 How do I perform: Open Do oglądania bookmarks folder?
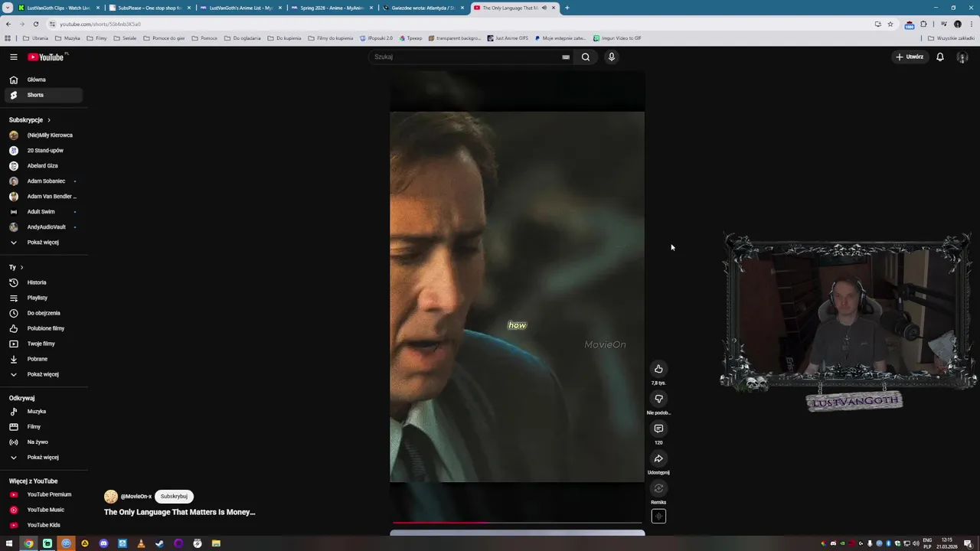pos(243,38)
